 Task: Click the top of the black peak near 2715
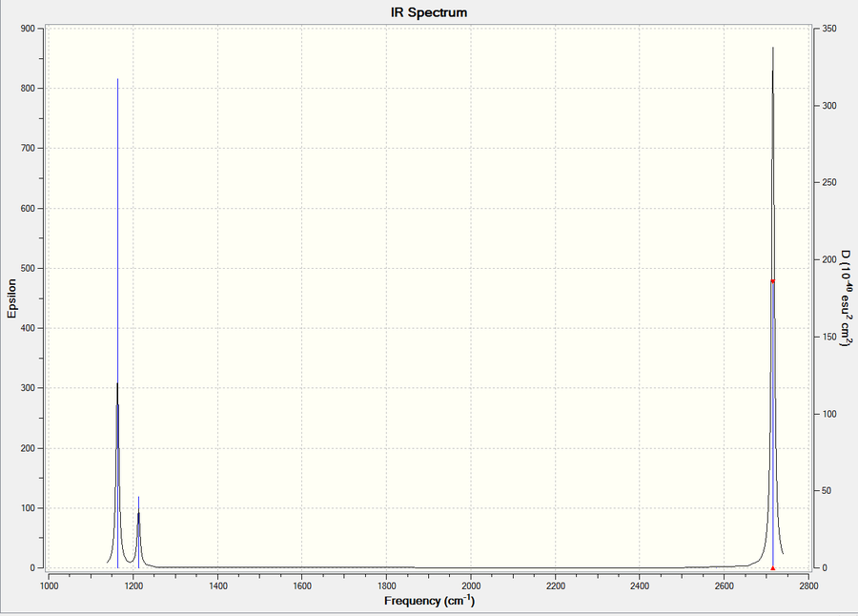772,49
